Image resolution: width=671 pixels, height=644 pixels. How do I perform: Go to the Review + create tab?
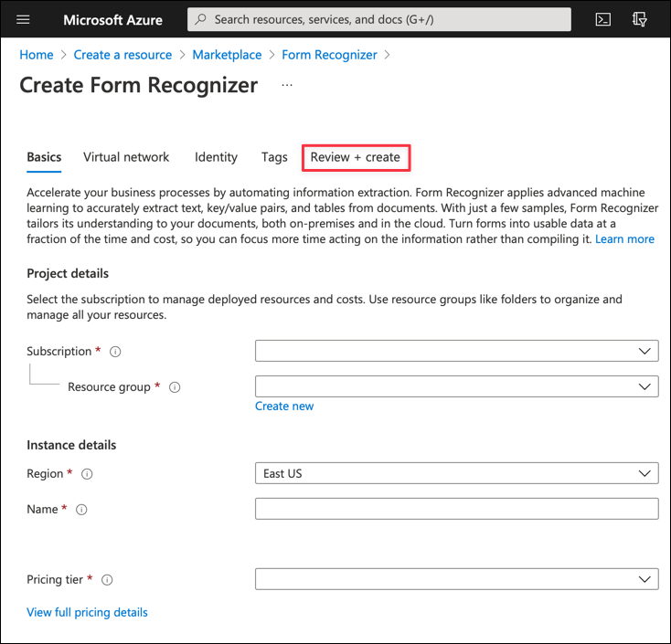(356, 157)
